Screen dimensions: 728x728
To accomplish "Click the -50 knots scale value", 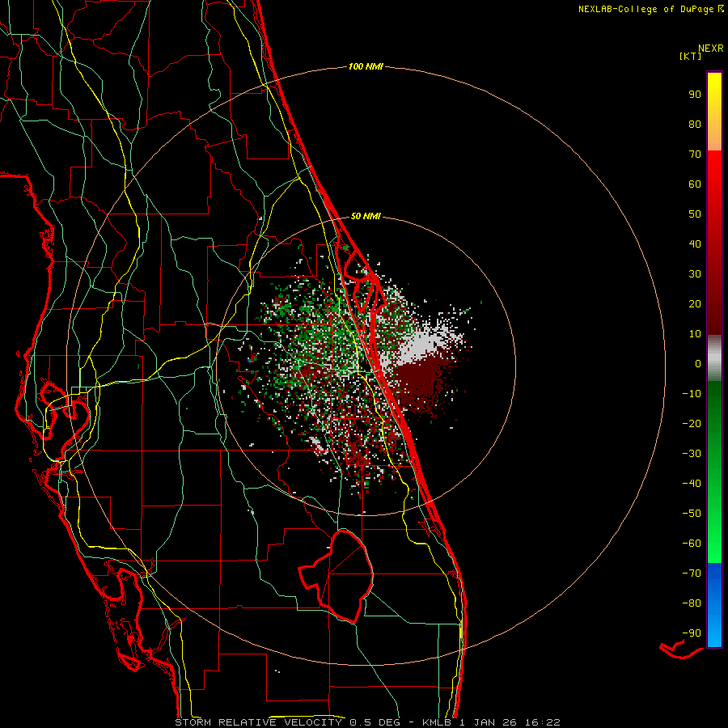I will click(692, 513).
